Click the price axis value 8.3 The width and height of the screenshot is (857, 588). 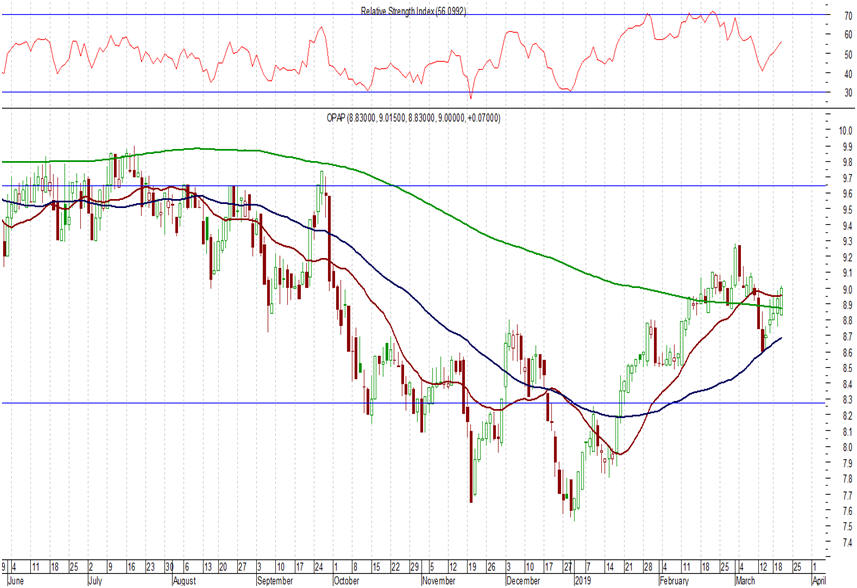847,399
